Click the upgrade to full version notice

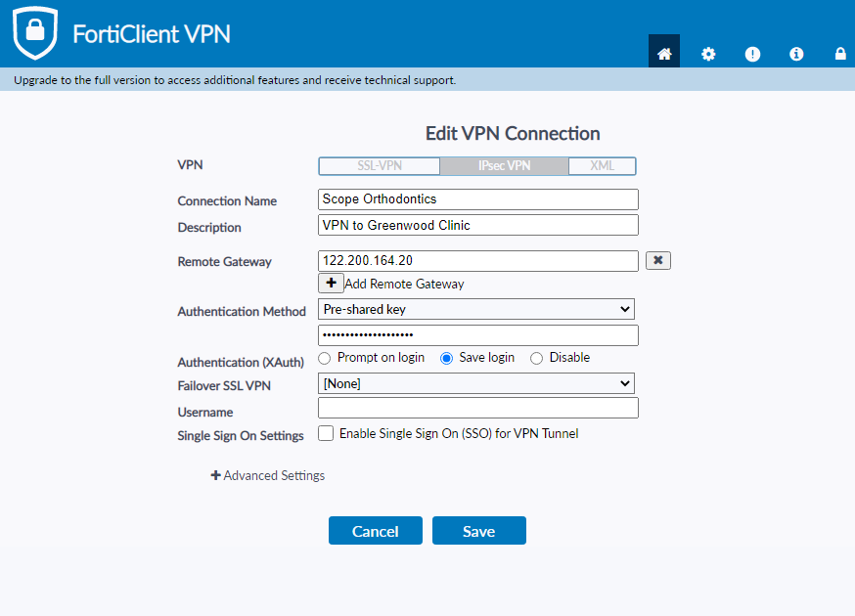point(235,80)
